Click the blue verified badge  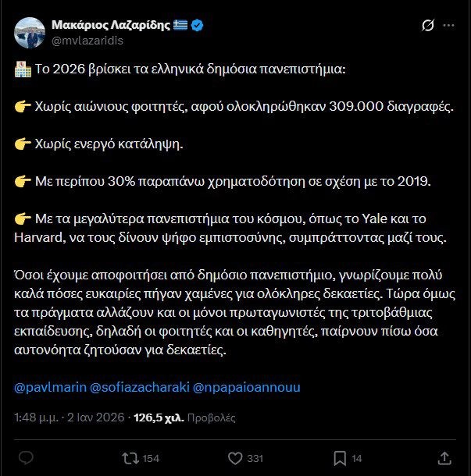pyautogui.click(x=198, y=25)
